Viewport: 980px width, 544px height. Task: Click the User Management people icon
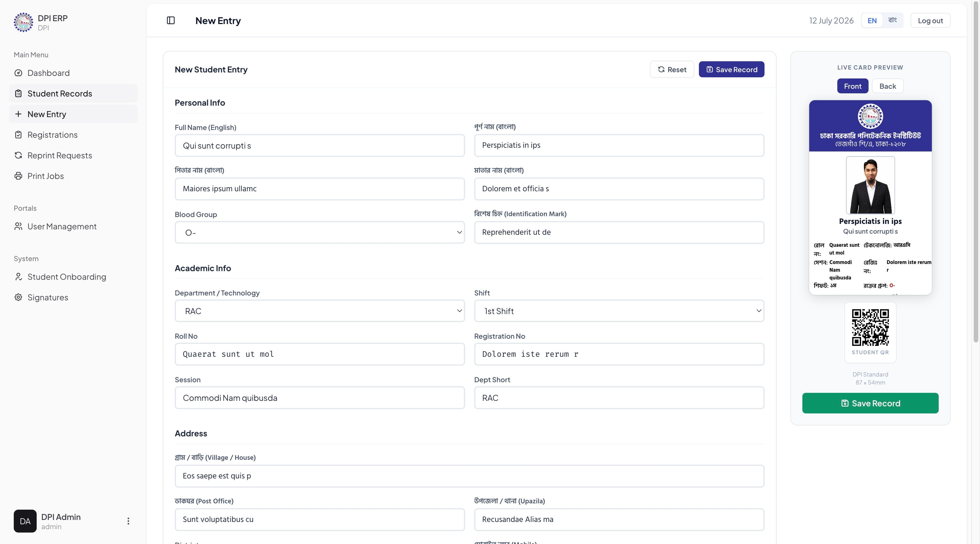[x=18, y=226]
